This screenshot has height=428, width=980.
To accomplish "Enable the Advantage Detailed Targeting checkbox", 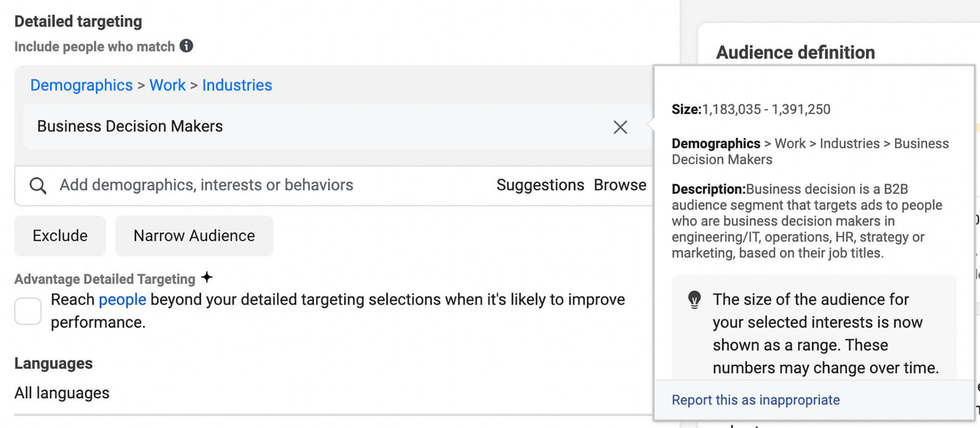I will 28,311.
